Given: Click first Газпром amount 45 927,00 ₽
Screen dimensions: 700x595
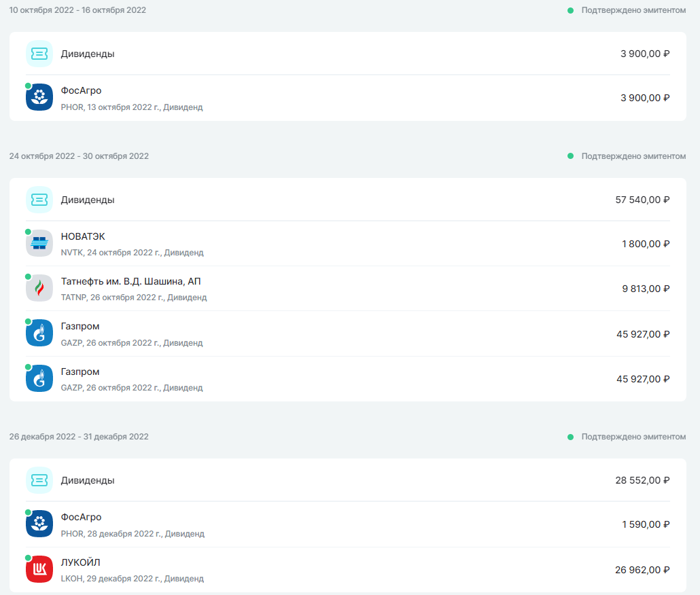Looking at the screenshot, I should click(643, 334).
